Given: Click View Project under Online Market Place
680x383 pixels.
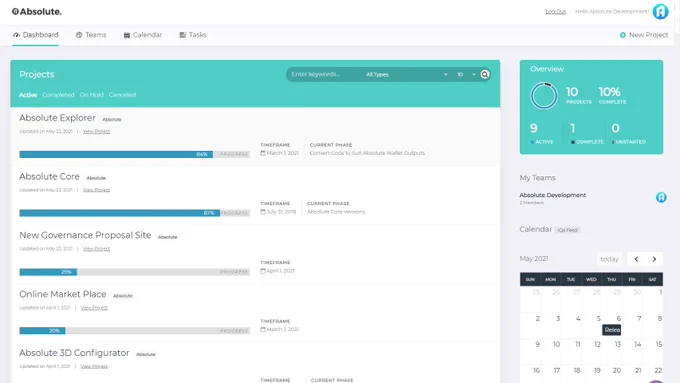Looking at the screenshot, I should pyautogui.click(x=94, y=308).
